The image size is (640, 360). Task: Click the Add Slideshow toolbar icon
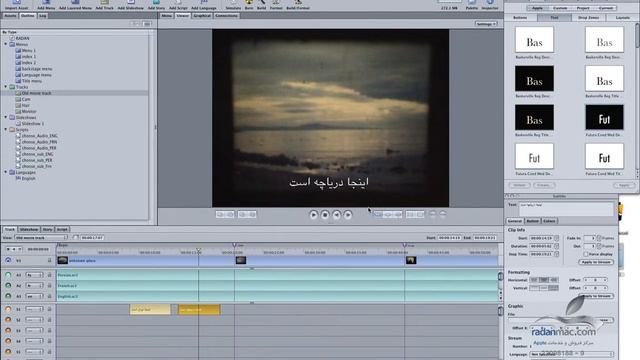[131, 3]
